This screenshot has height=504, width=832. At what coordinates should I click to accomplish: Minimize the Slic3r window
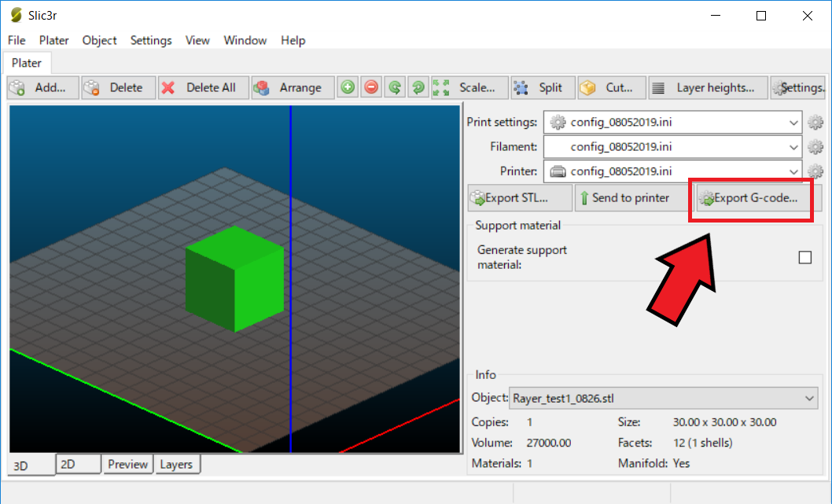[x=716, y=16]
